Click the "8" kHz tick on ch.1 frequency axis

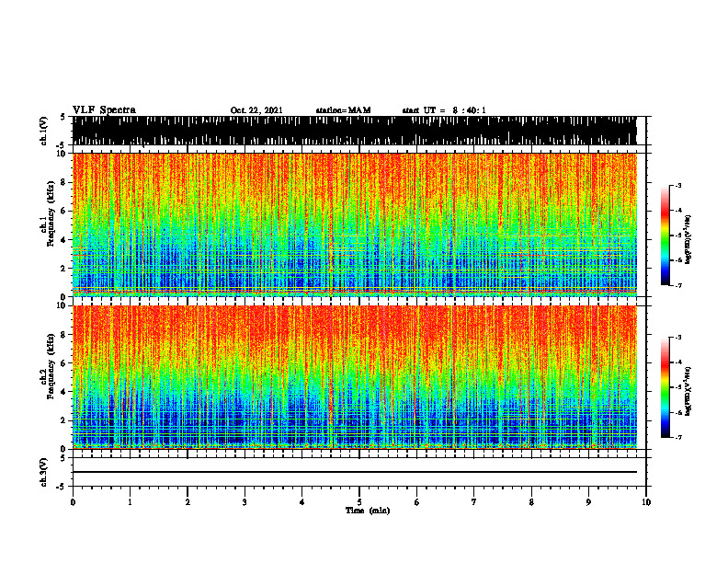click(x=64, y=182)
